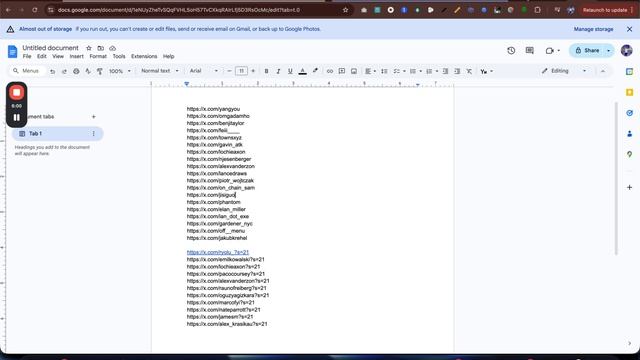
Task: Star the Untitled document
Action: (x=89, y=48)
